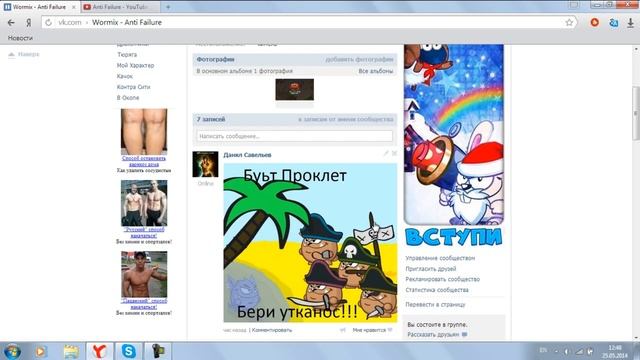Reload the page with refresh icon

point(49,22)
